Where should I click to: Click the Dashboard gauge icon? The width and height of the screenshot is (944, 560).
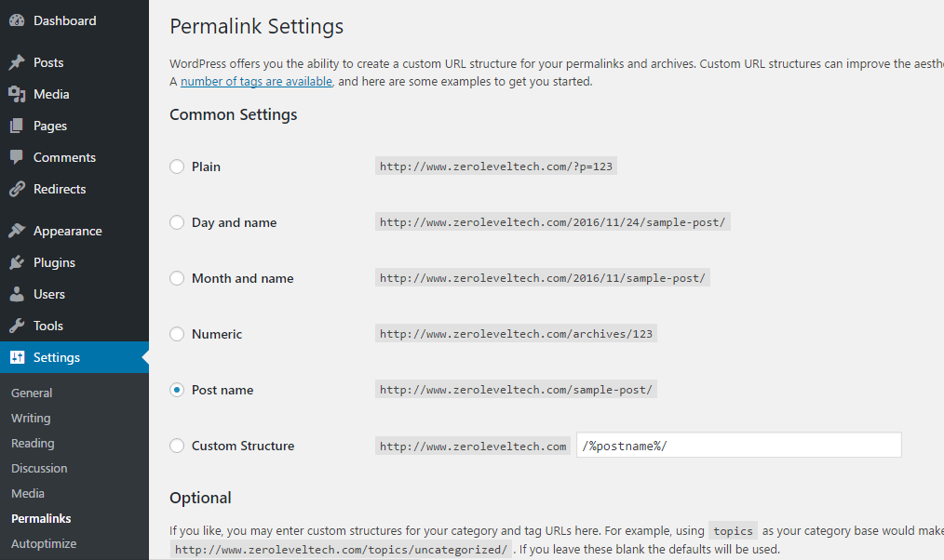coord(17,20)
